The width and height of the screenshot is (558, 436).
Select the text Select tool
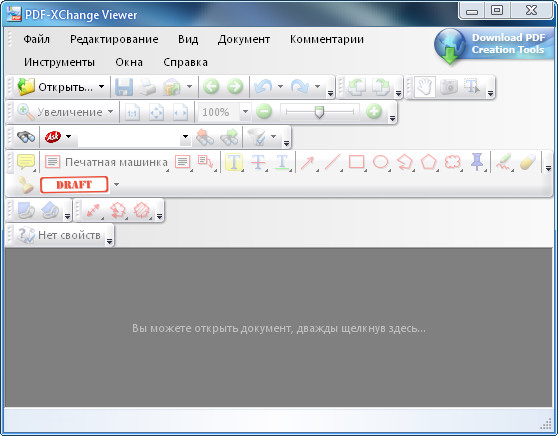click(472, 87)
